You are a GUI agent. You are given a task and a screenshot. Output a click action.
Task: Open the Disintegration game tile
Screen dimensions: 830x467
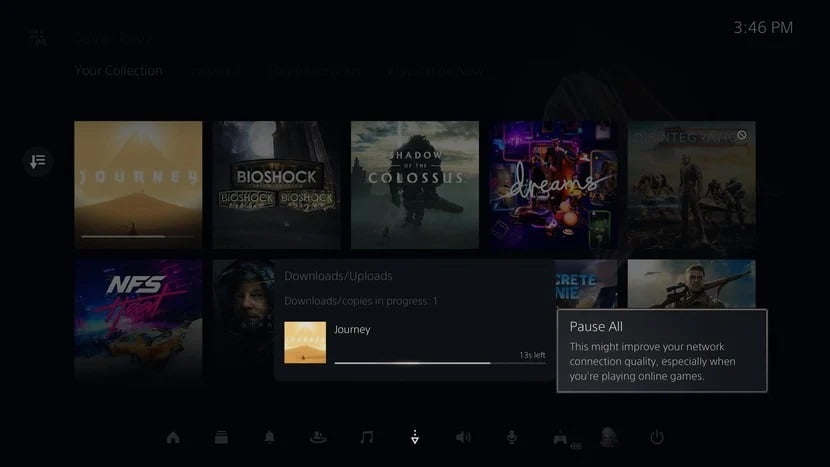point(691,185)
